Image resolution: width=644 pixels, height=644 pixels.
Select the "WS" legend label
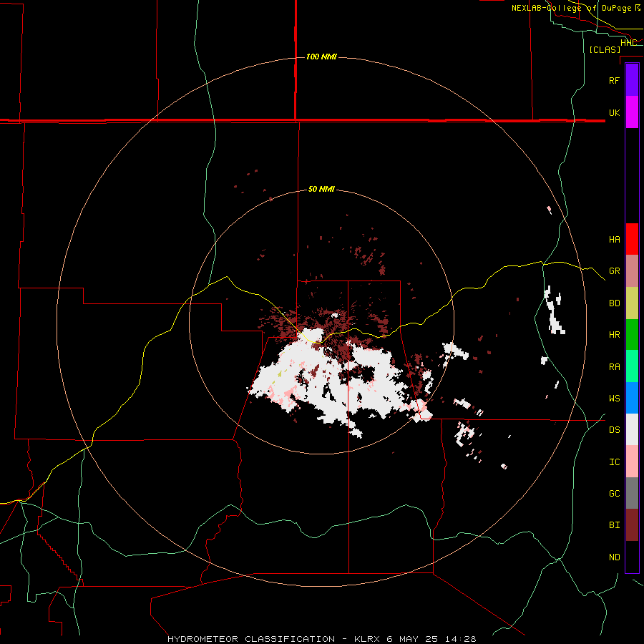pyautogui.click(x=614, y=399)
